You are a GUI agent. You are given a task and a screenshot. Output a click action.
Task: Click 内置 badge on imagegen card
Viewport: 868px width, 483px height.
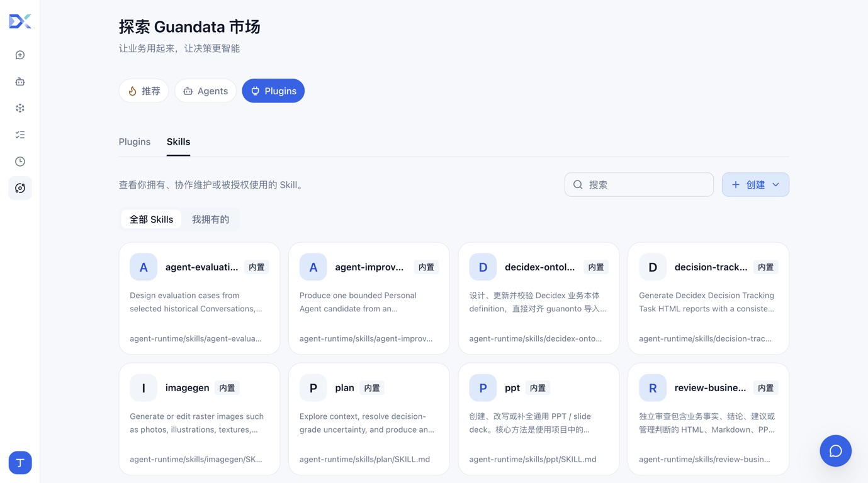click(x=227, y=388)
